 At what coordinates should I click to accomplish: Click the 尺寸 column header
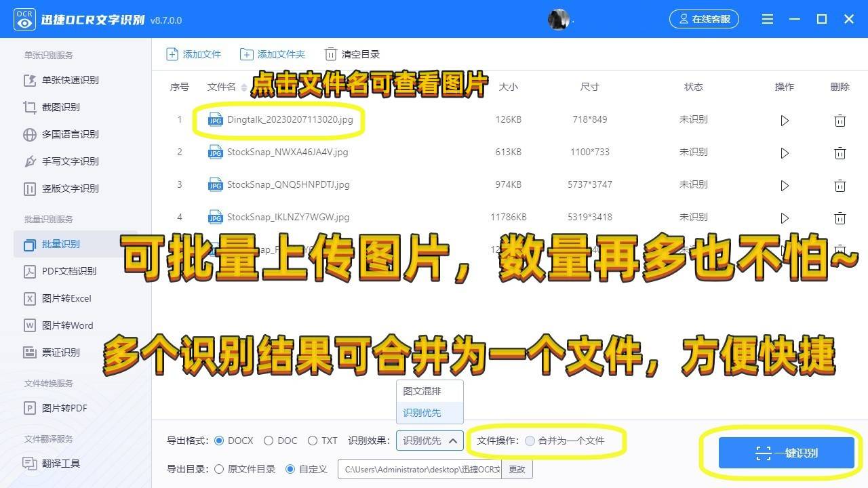pos(590,87)
